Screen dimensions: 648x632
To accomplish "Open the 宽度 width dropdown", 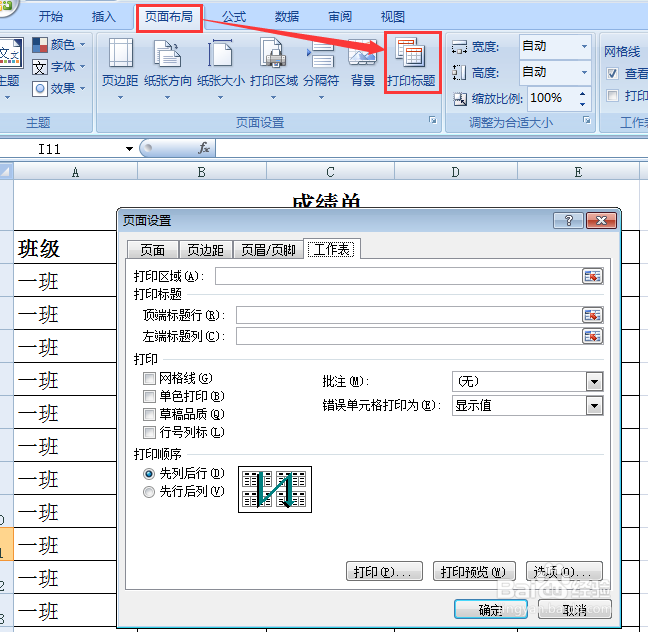I will [584, 46].
